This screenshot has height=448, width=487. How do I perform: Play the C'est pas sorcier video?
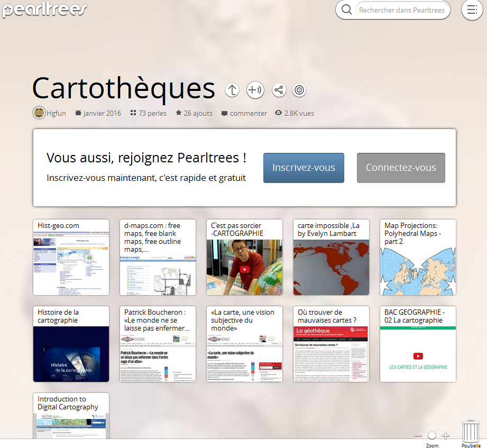coord(244,269)
